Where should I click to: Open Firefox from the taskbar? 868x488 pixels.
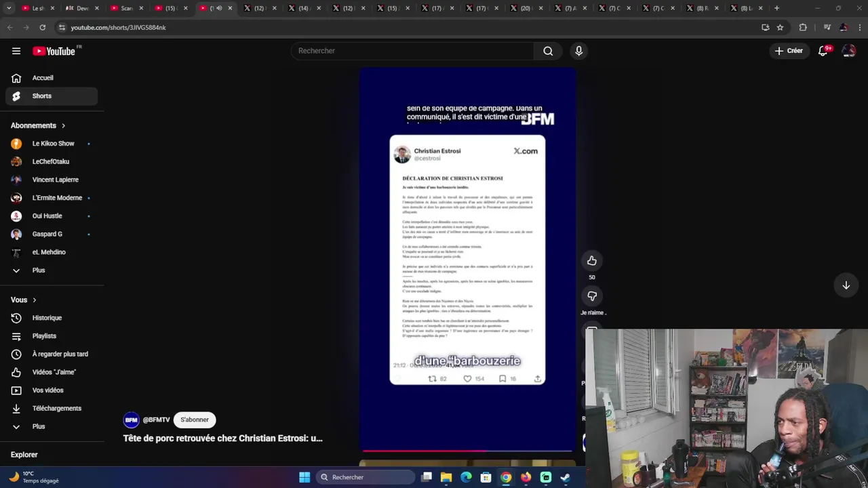click(526, 477)
